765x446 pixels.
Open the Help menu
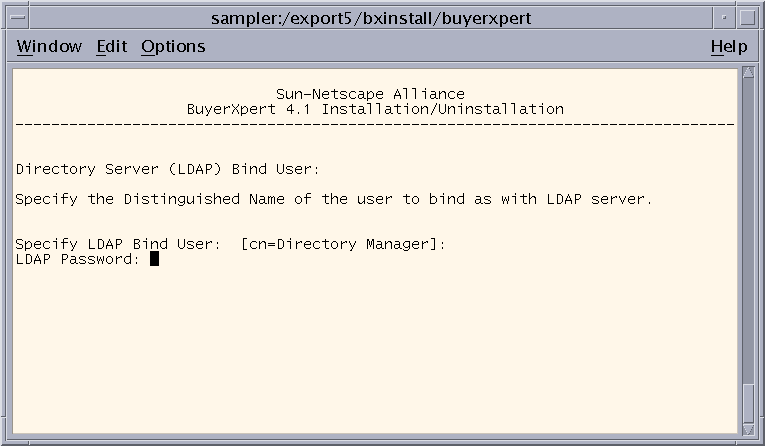[729, 46]
